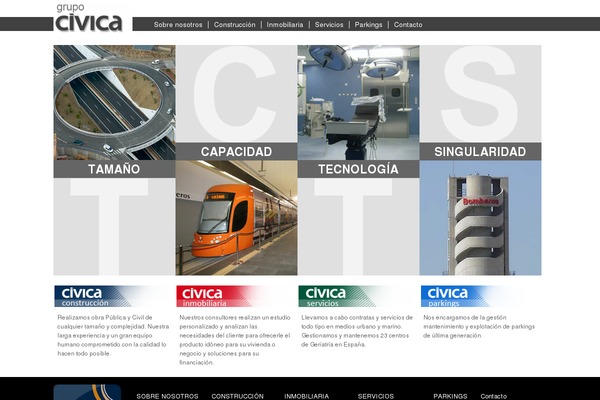Select the SINGULARIDAD label banner
The image size is (600, 400).
pyautogui.click(x=481, y=152)
